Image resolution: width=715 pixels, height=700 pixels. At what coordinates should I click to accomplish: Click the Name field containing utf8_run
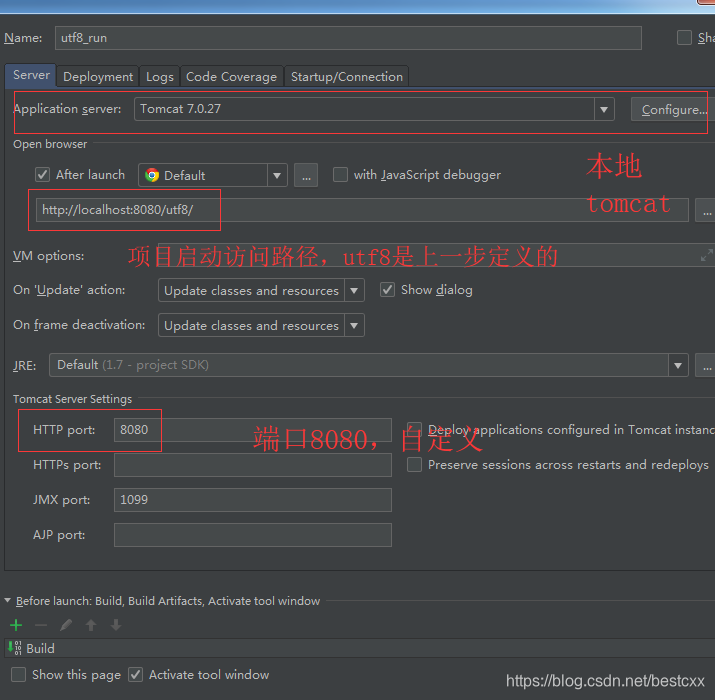[x=348, y=38]
